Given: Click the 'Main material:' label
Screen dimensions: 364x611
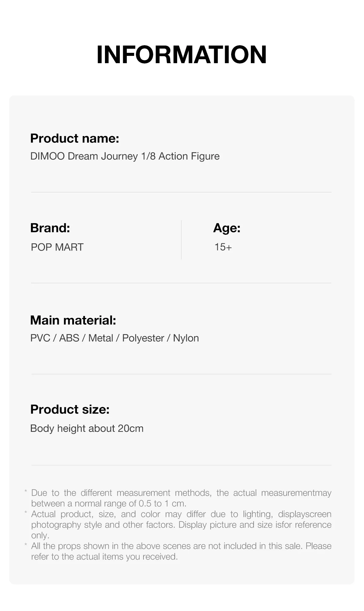Looking at the screenshot, I should coord(73,320).
